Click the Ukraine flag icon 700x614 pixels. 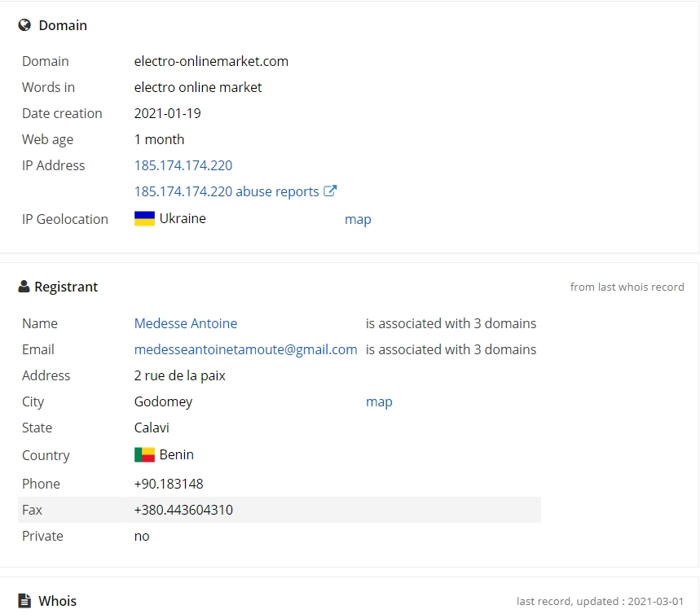pyautogui.click(x=144, y=219)
